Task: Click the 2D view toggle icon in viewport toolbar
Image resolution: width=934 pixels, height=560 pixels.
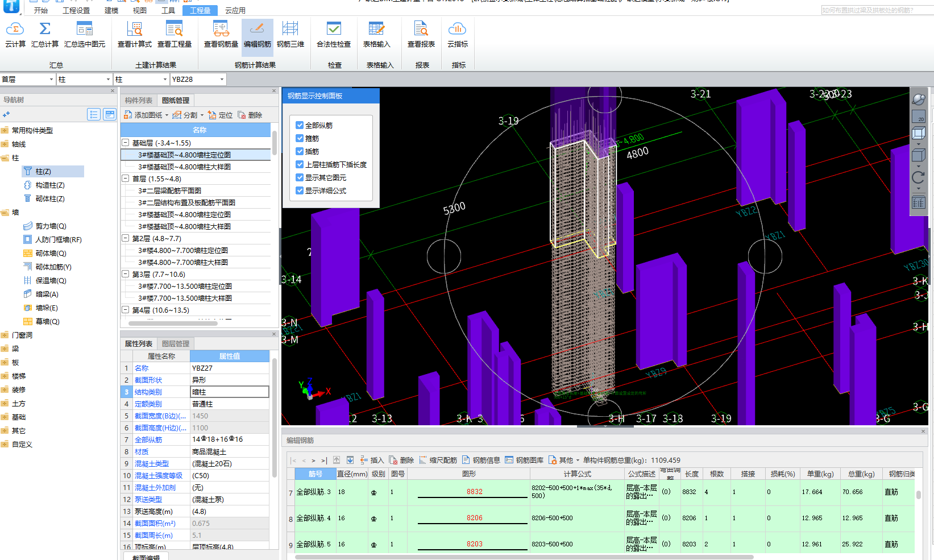Action: 919,117
